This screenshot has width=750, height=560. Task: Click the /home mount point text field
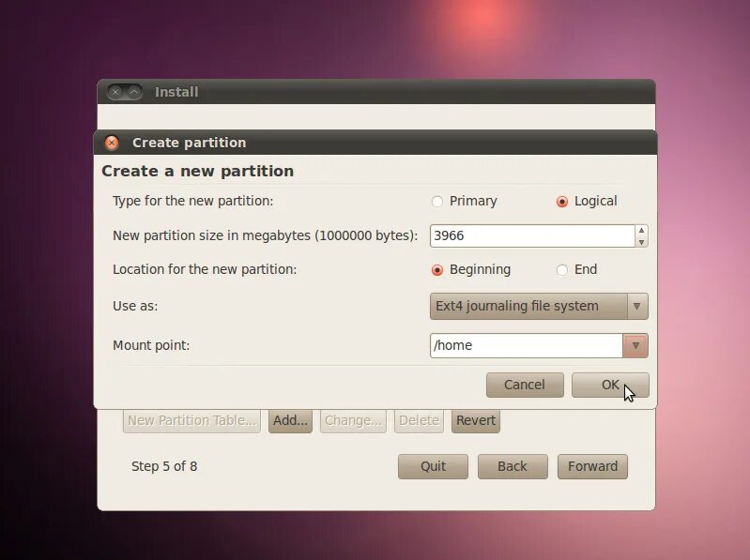click(527, 345)
